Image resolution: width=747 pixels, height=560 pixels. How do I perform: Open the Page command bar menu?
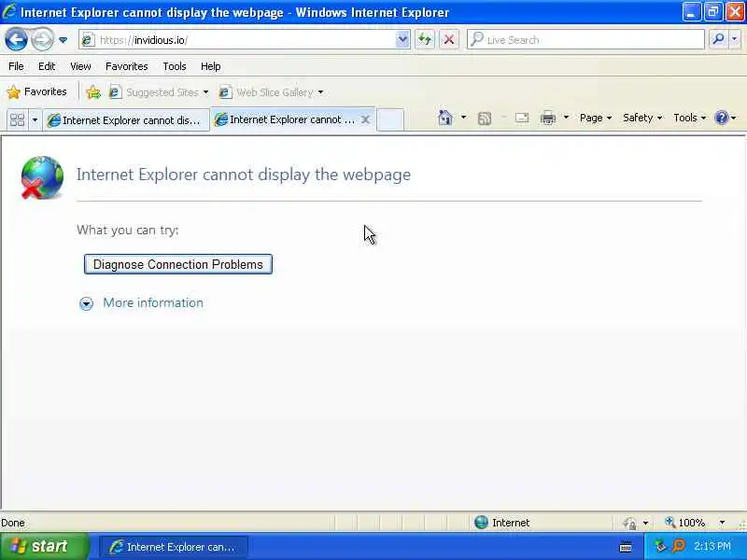point(596,118)
